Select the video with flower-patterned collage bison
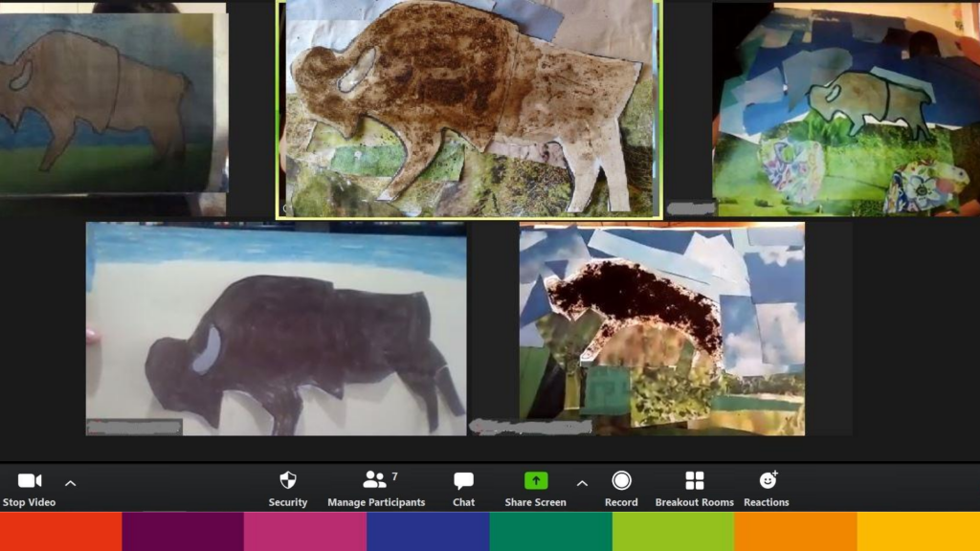Viewport: 980px width, 551px height. (x=846, y=109)
